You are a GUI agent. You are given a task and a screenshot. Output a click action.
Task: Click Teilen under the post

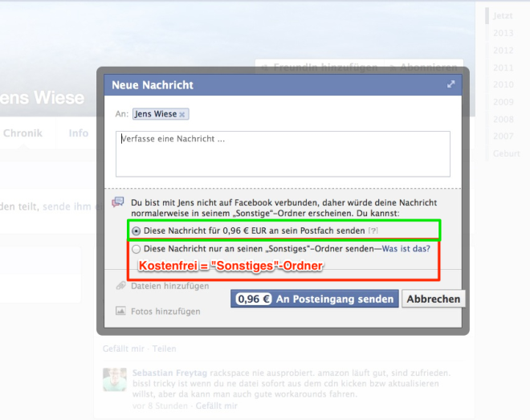pyautogui.click(x=164, y=349)
